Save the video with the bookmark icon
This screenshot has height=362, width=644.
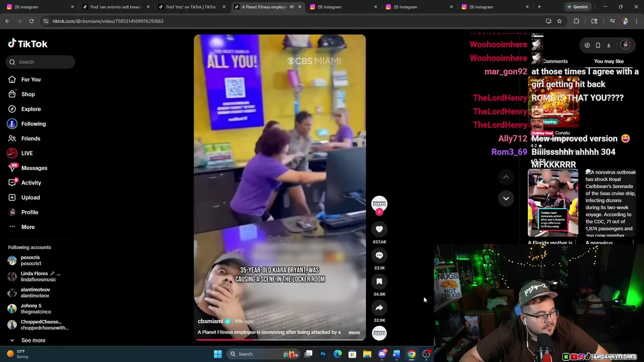coord(379,282)
